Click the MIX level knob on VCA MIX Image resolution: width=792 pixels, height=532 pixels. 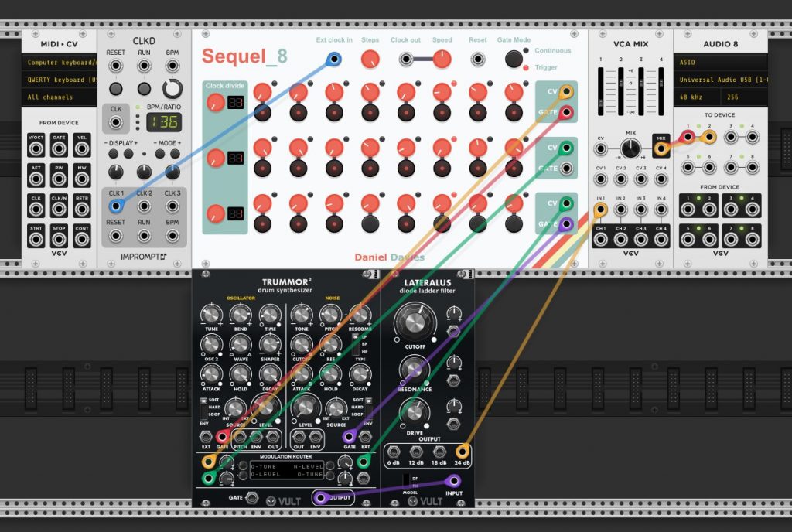click(x=630, y=148)
